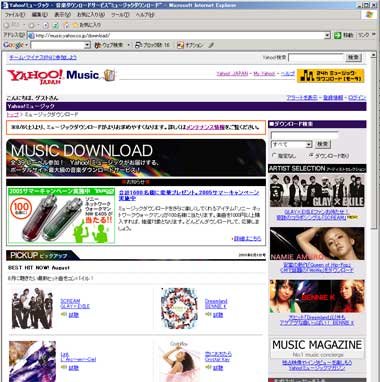Click the Google toolbar options icon
Image resolution: width=380 pixels, height=382 pixels.
[180, 45]
